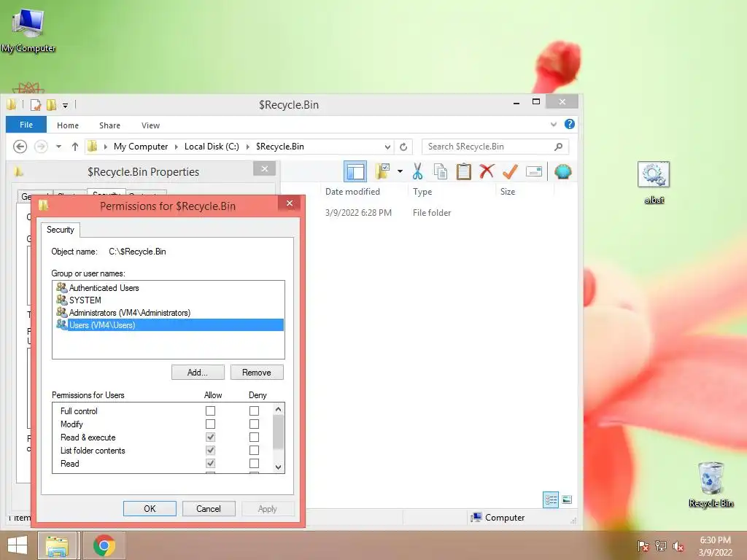Click the scissors Cut icon
Viewport: 747px width, 560px height.
(x=418, y=171)
